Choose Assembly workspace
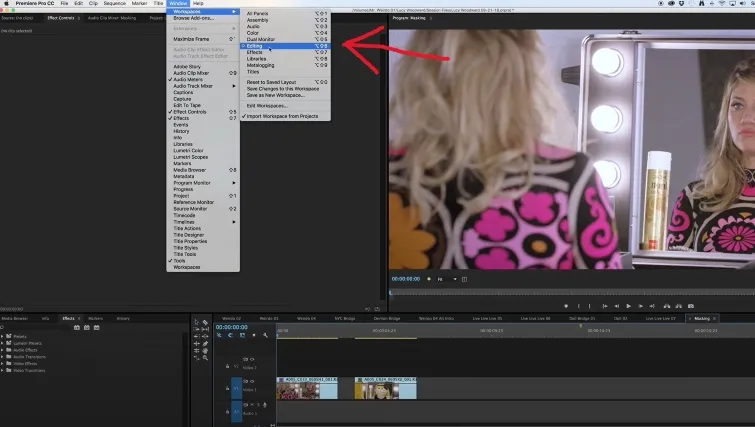The image size is (755, 427). point(285,20)
